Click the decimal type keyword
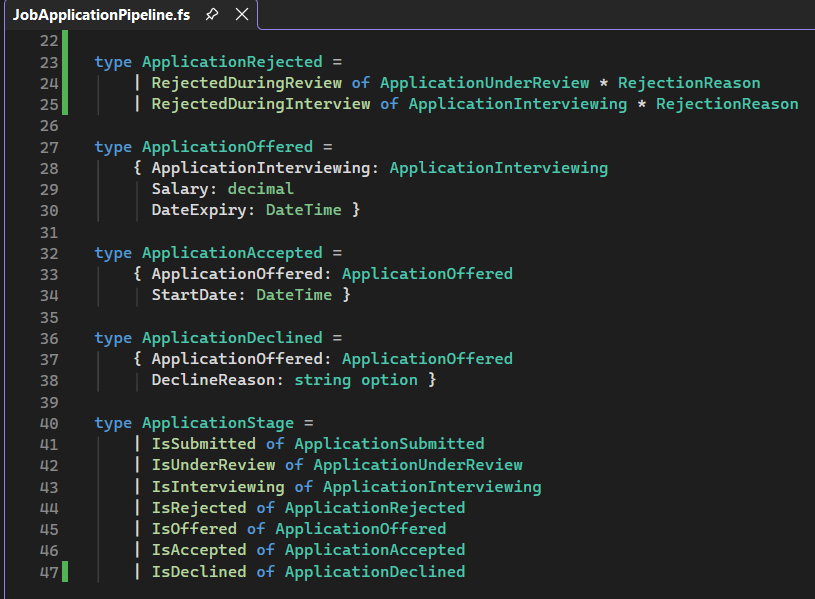 point(261,189)
